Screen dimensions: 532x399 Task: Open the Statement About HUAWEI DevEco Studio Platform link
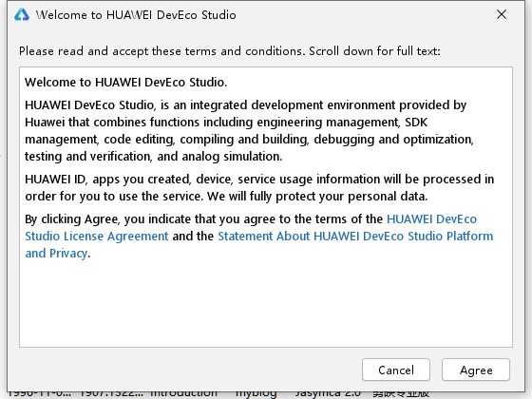point(355,237)
